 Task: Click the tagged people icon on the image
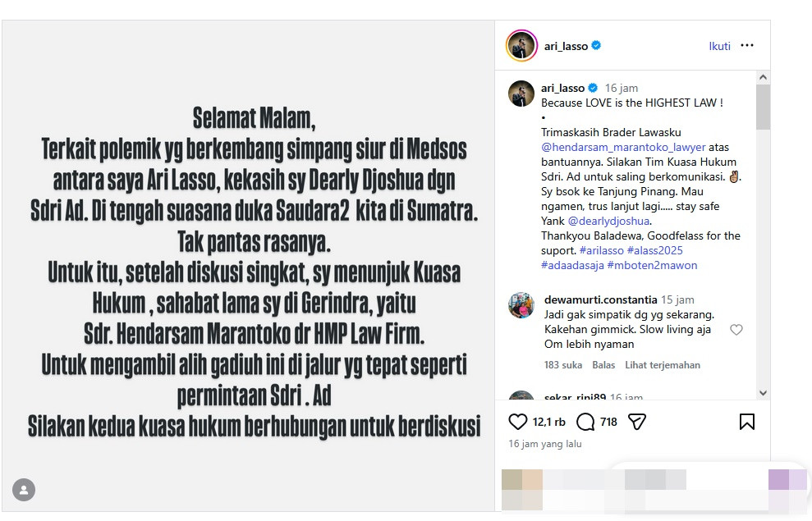pyautogui.click(x=24, y=490)
